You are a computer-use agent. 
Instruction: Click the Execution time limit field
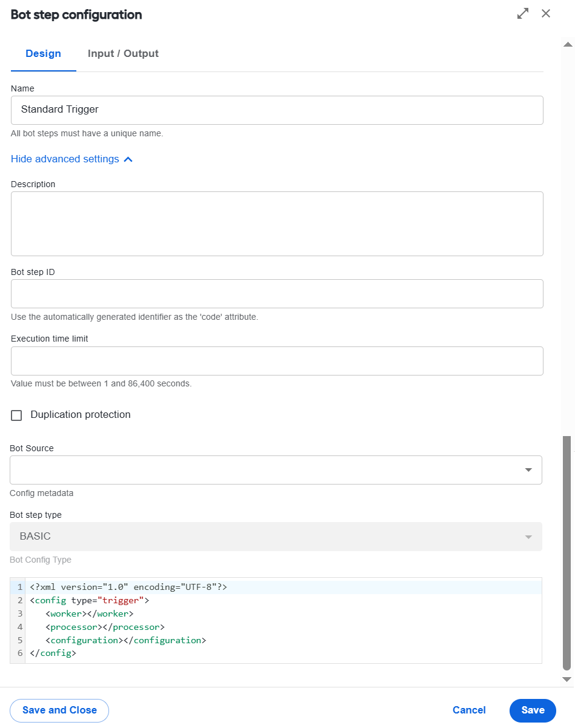click(x=277, y=361)
